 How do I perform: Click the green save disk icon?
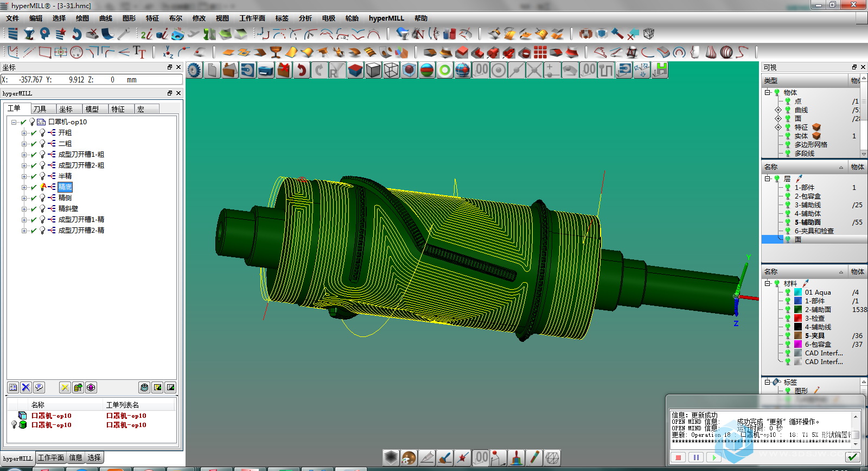click(x=660, y=71)
